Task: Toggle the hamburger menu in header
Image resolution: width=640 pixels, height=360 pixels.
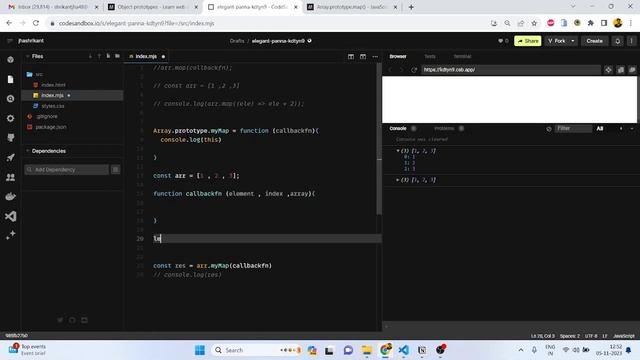Action: [10, 41]
